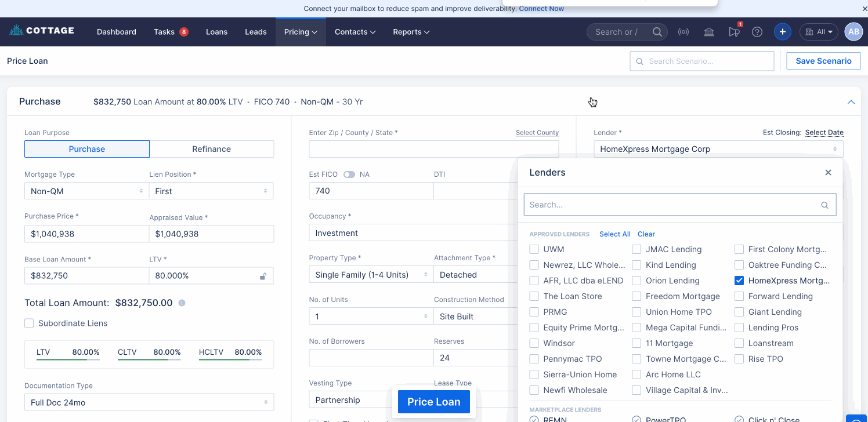Open the Documentation Type dropdown
The image size is (868, 422).
149,402
